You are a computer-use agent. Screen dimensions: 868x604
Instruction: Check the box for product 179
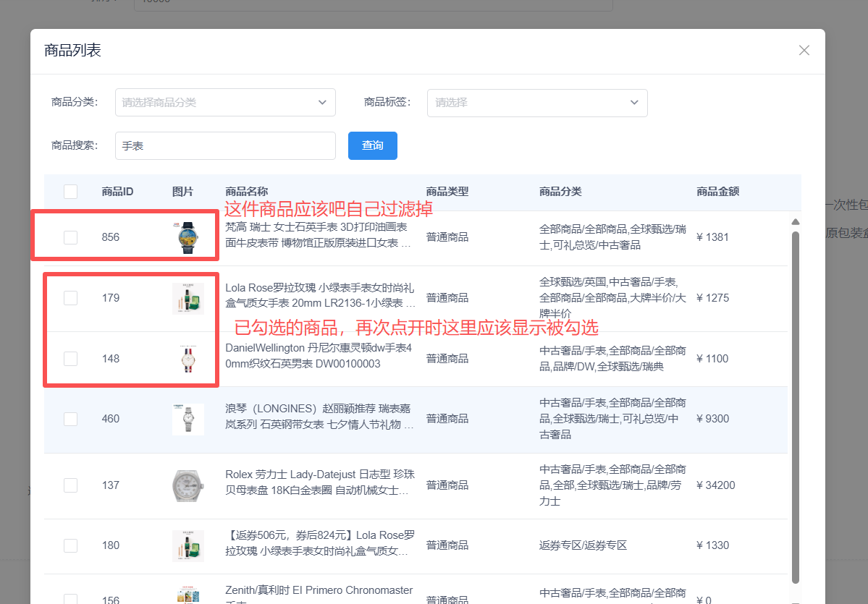pyautogui.click(x=70, y=298)
